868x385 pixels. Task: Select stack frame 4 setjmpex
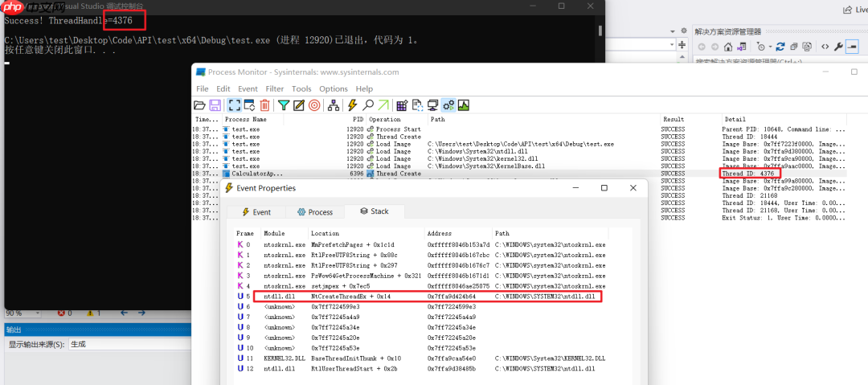click(x=420, y=286)
